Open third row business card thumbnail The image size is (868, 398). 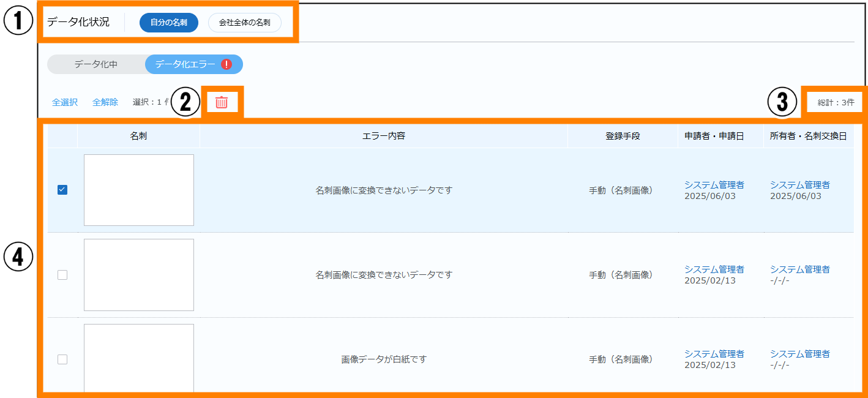(x=139, y=358)
